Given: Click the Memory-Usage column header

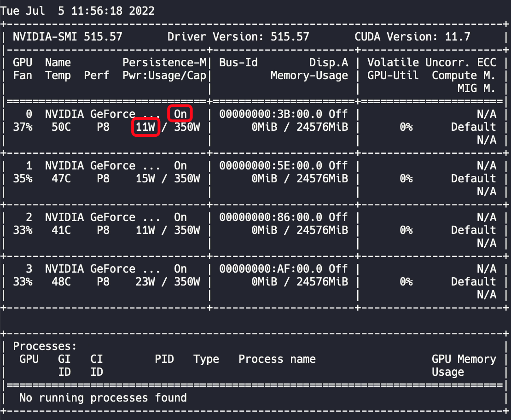Looking at the screenshot, I should (309, 76).
